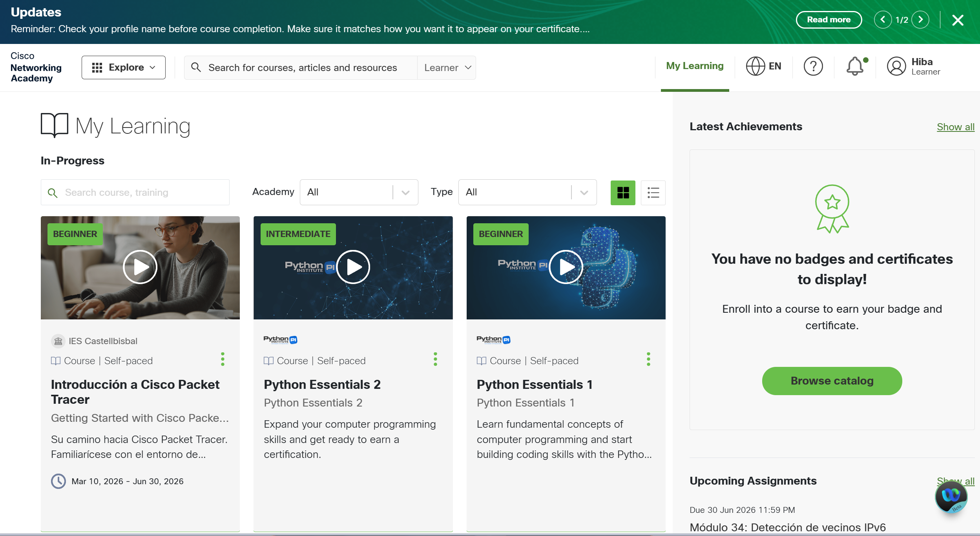This screenshot has width=980, height=536.
Task: Switch to grid view
Action: pos(623,193)
